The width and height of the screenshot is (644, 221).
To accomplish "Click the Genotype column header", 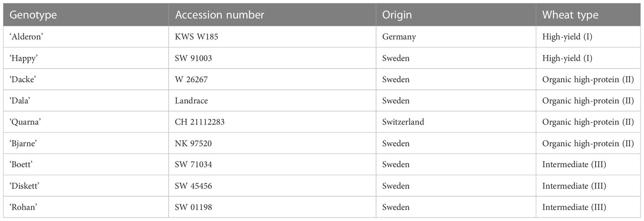I will (x=34, y=15).
